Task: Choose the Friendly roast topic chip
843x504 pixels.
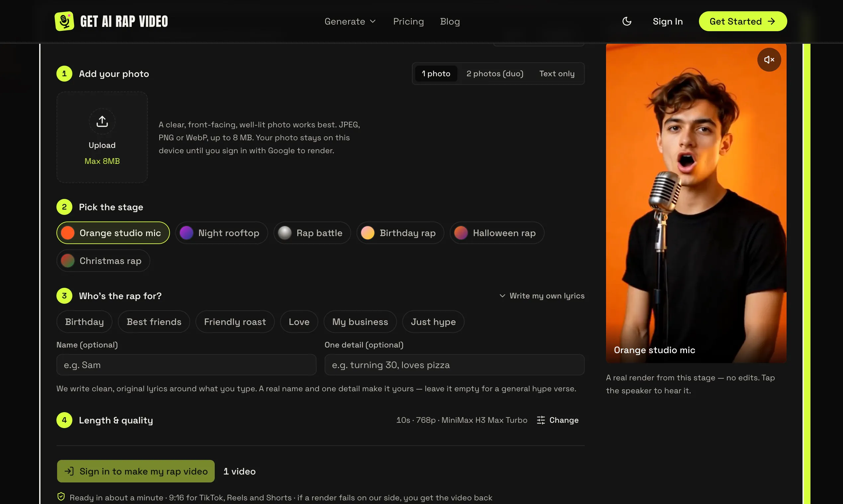Action: 235,322
